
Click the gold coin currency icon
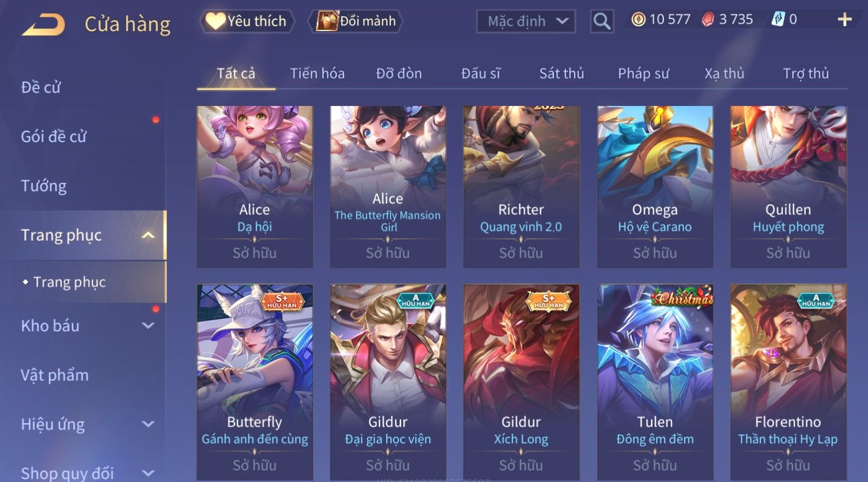point(638,20)
